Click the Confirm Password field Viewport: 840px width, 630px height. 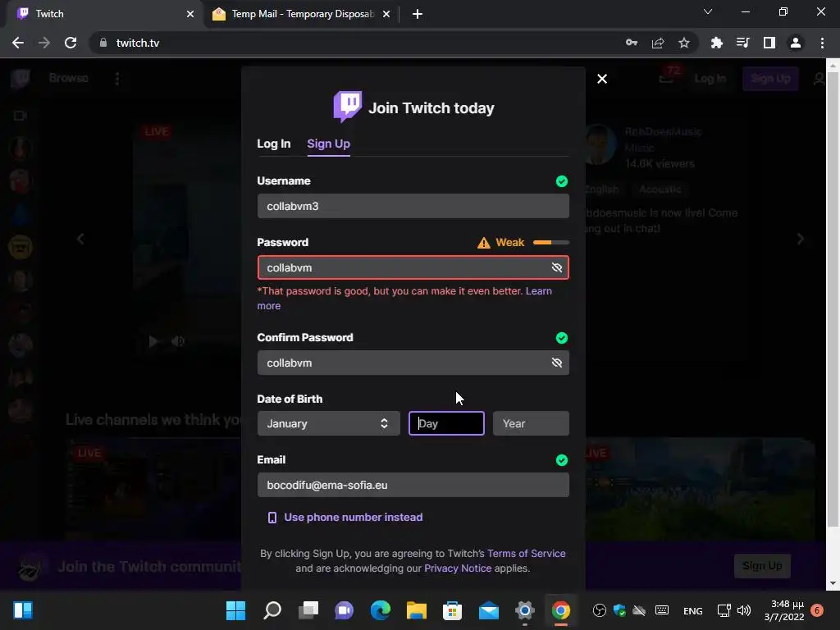tap(413, 363)
